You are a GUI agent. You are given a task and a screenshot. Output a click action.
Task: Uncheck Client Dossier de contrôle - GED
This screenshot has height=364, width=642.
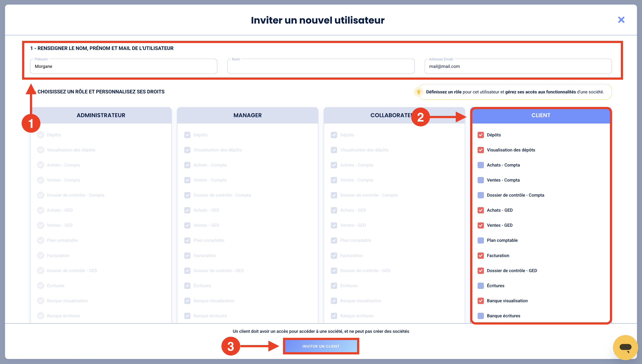[480, 271]
